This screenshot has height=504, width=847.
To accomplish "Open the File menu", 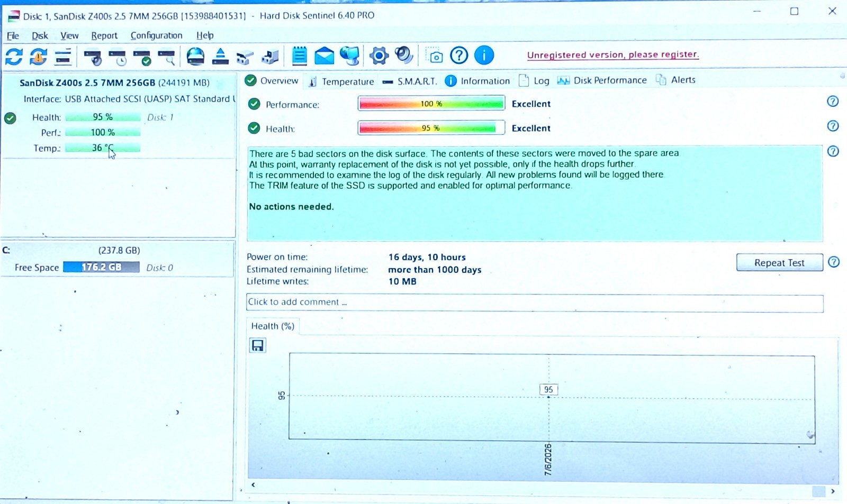I will (x=13, y=35).
